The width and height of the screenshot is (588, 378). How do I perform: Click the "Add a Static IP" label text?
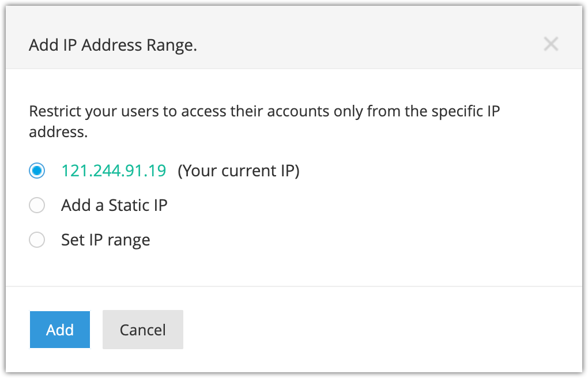click(x=114, y=205)
